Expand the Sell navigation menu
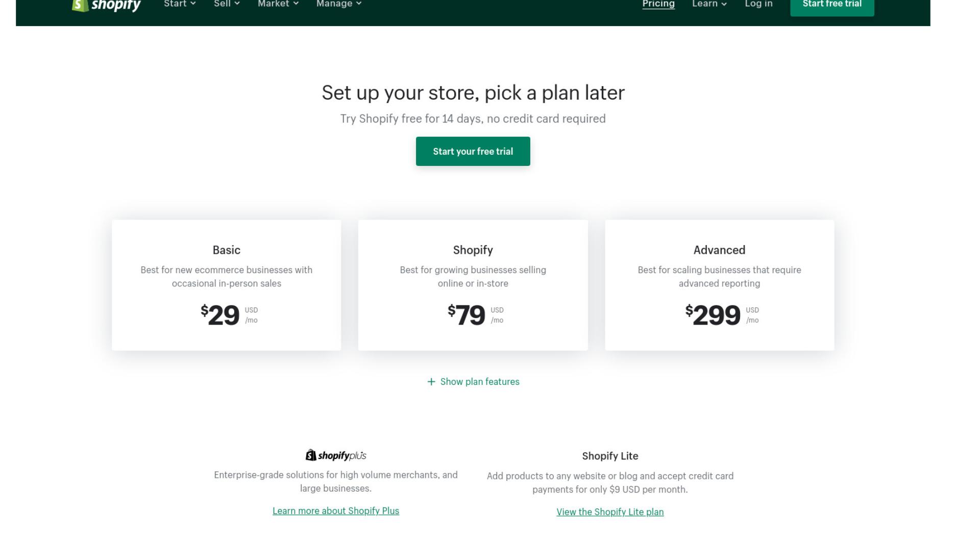The height and width of the screenshot is (536, 980). (x=227, y=4)
